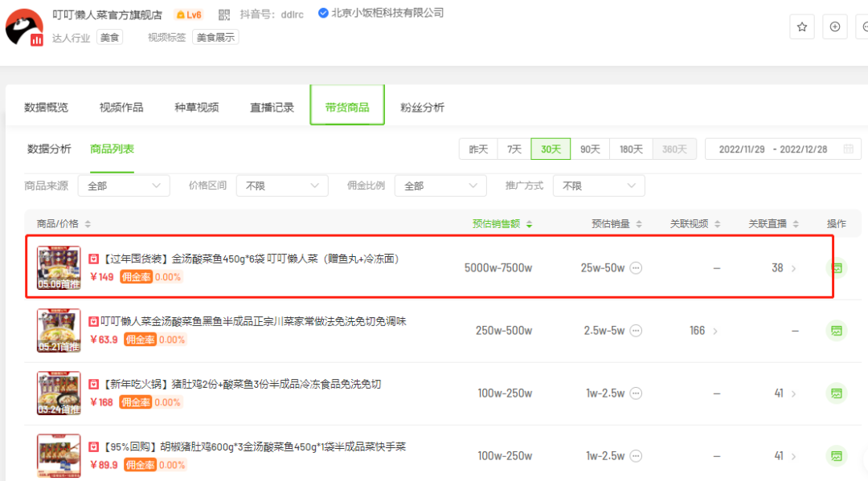The image size is (868, 481).
Task: Open the 佣金比例 dropdown
Action: [x=440, y=185]
